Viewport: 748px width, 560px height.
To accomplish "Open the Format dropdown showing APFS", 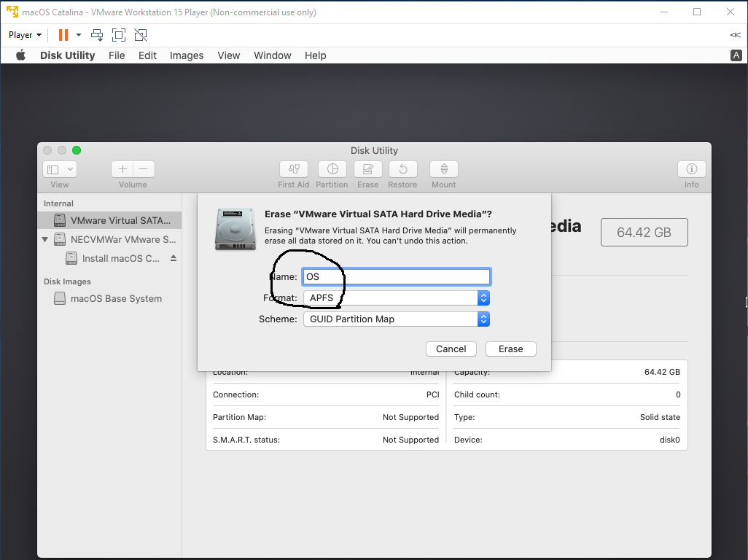I will pos(397,298).
